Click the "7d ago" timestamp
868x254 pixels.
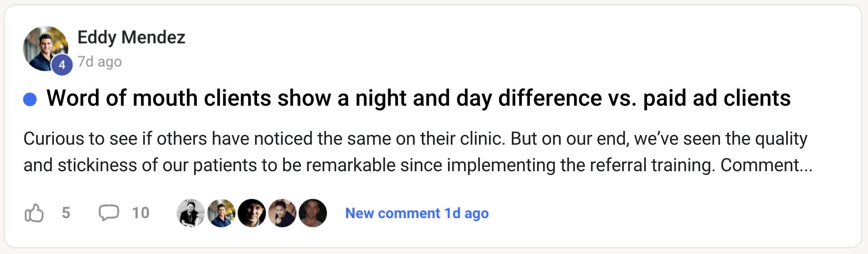pyautogui.click(x=99, y=62)
